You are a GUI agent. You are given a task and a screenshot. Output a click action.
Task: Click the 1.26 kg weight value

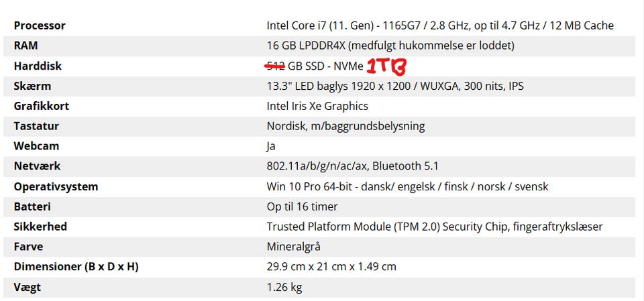[x=284, y=287]
